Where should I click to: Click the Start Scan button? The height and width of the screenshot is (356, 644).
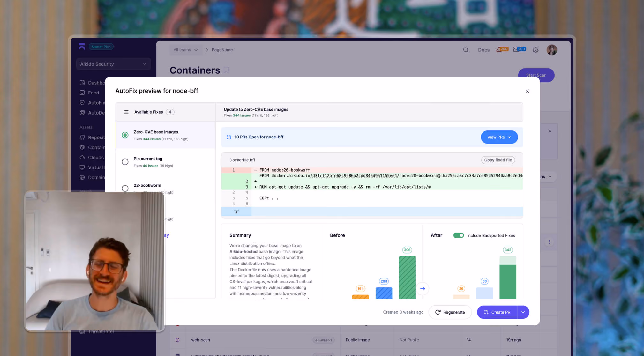(536, 75)
